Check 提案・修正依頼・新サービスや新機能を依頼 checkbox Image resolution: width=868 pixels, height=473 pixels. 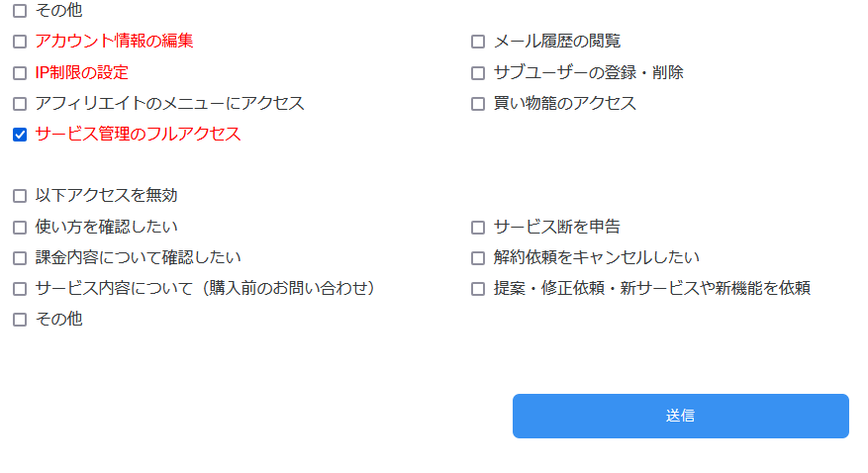[x=478, y=289]
